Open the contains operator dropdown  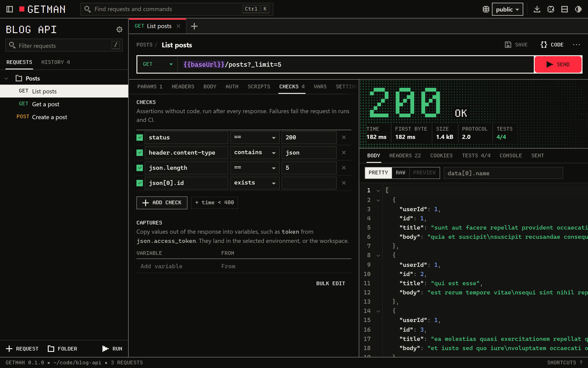coord(255,152)
